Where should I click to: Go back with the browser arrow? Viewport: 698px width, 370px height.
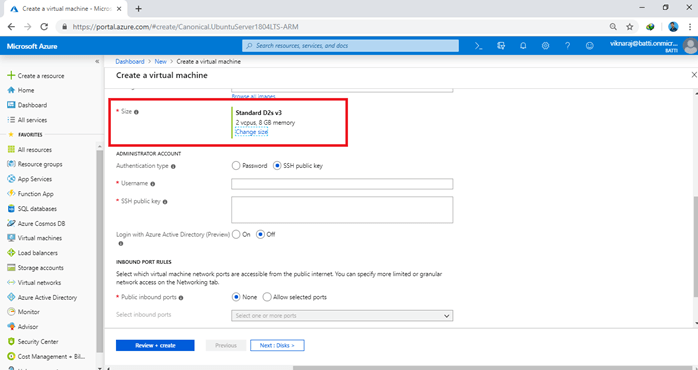11,27
